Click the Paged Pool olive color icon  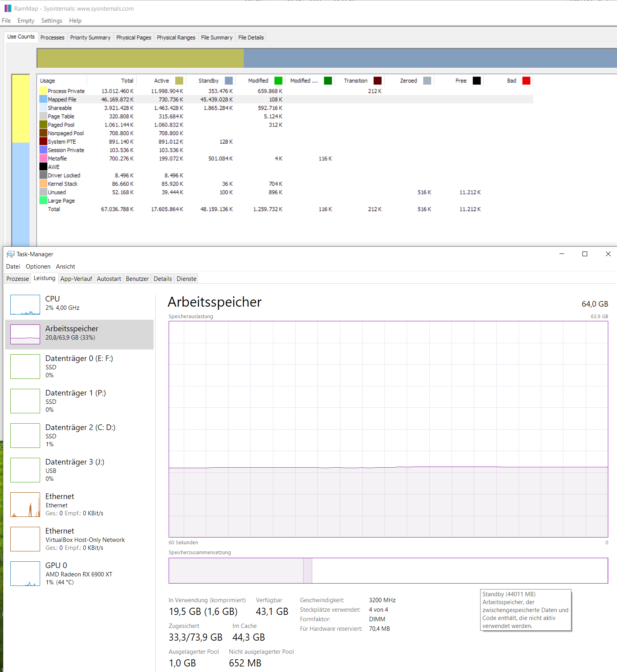43,125
